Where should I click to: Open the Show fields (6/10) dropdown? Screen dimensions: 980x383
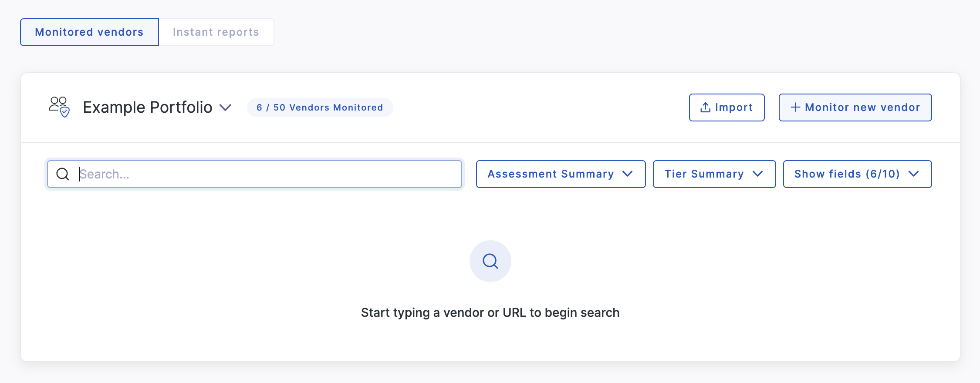coord(857,174)
